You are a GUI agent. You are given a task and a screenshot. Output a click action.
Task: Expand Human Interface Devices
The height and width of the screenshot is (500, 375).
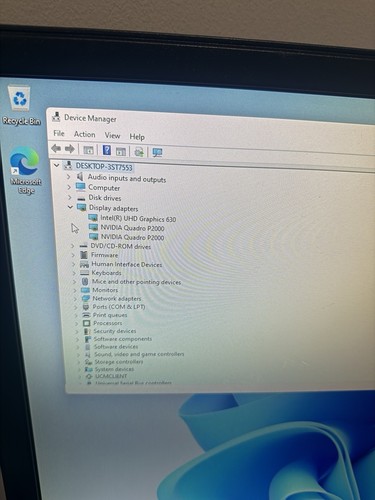tap(74, 264)
